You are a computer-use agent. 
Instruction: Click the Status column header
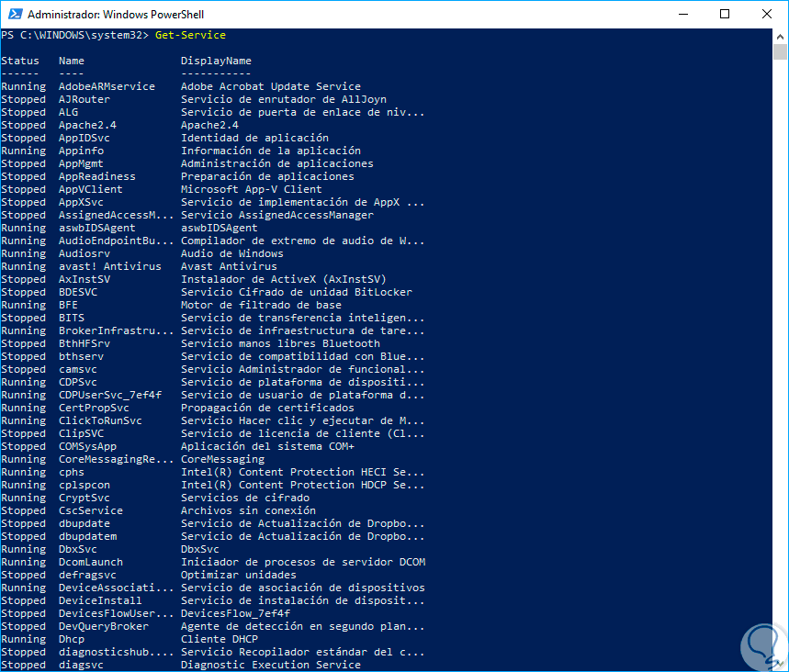20,61
